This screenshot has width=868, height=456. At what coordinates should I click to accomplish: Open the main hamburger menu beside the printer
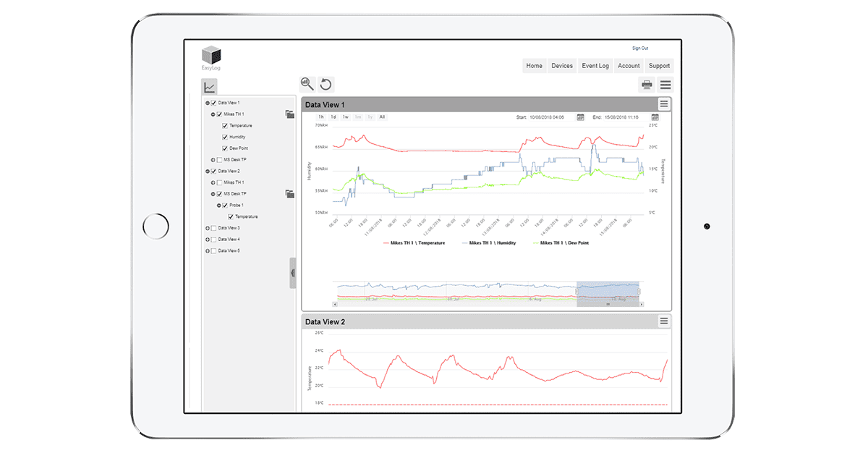click(x=665, y=85)
